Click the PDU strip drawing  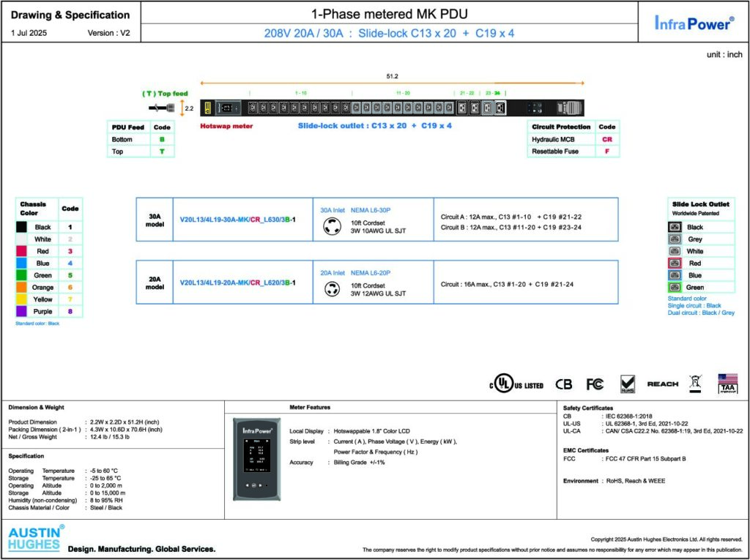coord(392,108)
